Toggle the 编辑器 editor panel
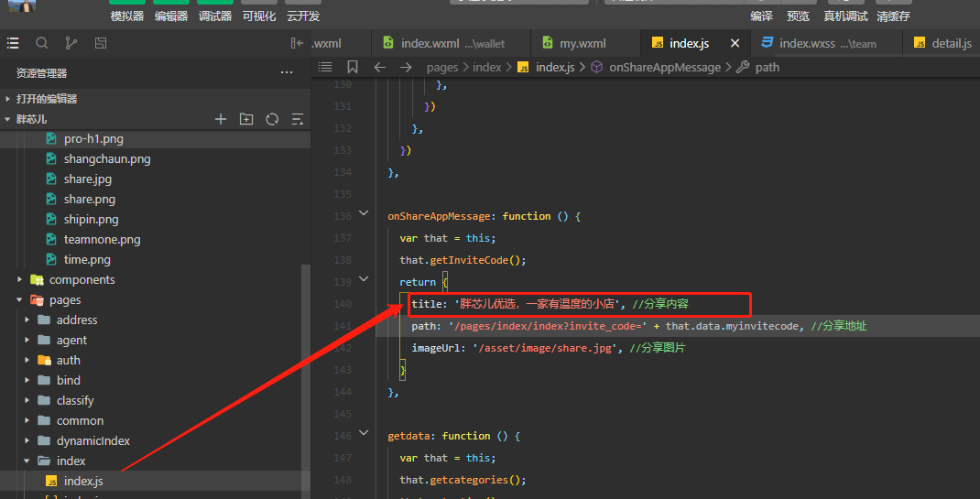 [x=171, y=16]
